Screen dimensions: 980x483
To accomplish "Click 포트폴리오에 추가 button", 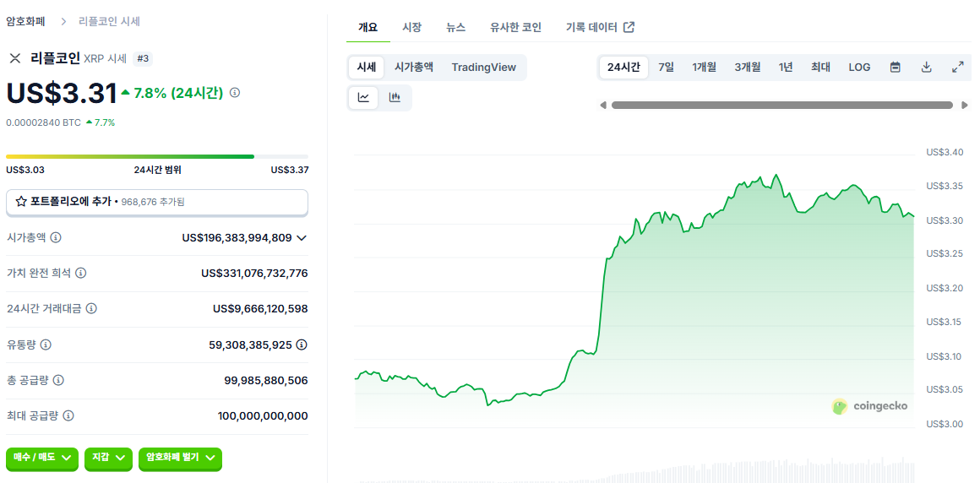I will coord(157,202).
